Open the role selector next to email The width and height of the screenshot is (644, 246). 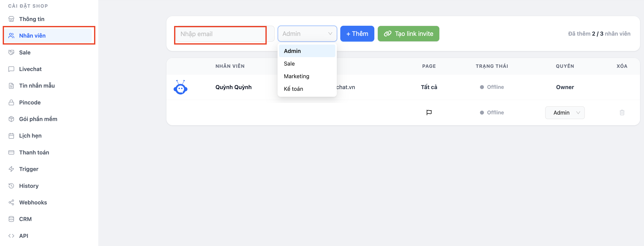[307, 34]
